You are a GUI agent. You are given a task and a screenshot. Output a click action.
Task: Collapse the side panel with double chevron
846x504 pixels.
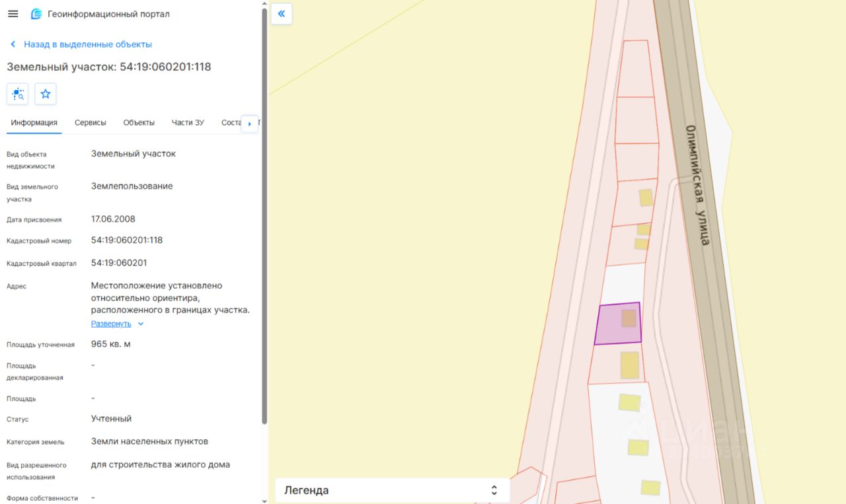pyautogui.click(x=282, y=14)
